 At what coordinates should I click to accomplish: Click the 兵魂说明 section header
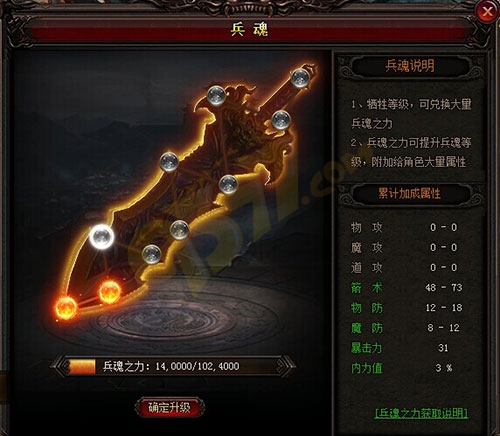pos(410,66)
